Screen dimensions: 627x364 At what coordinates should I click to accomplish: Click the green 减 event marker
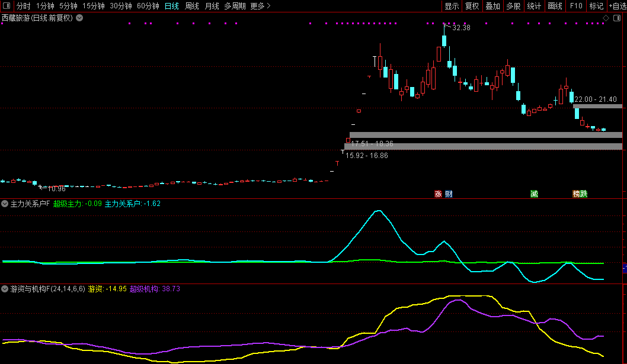(x=534, y=194)
